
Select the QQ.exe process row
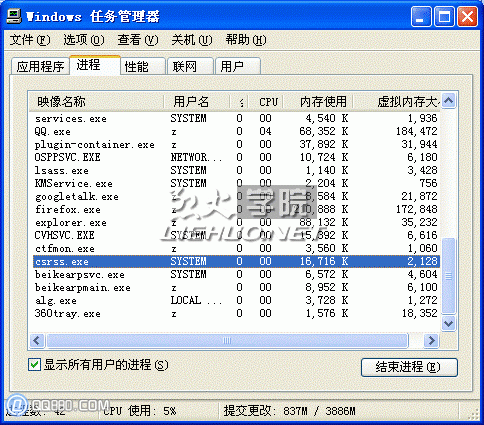(236, 131)
